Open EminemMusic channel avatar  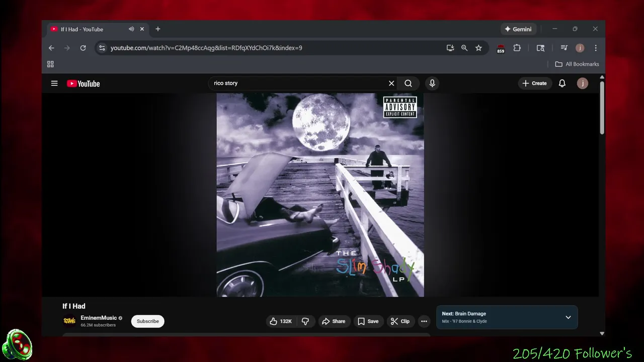pyautogui.click(x=69, y=321)
